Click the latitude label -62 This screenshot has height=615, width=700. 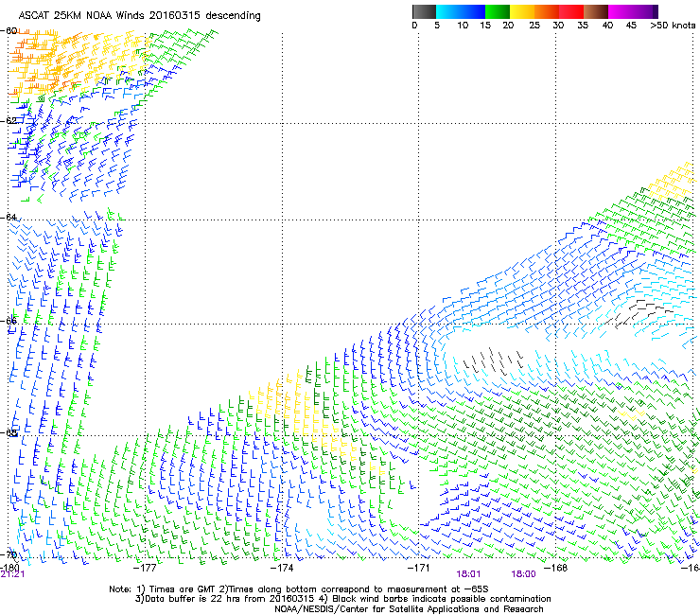[9, 120]
